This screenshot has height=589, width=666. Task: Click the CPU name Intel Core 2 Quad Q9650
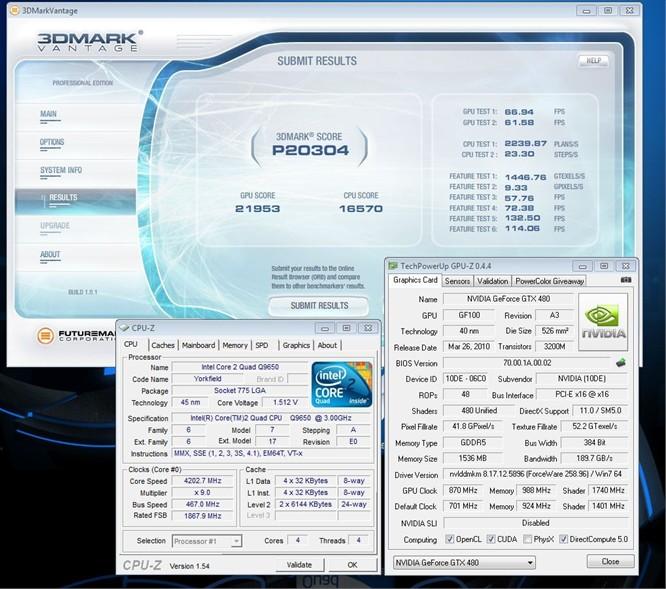tap(240, 367)
